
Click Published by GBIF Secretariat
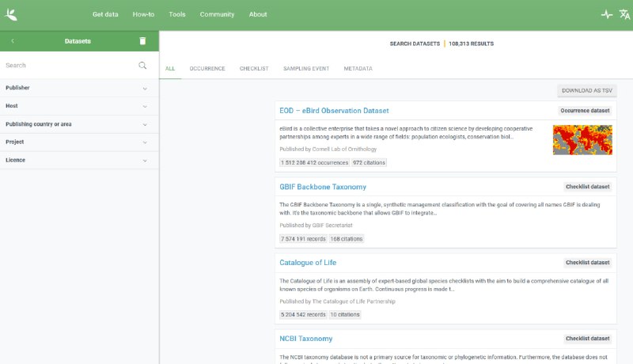316,226
